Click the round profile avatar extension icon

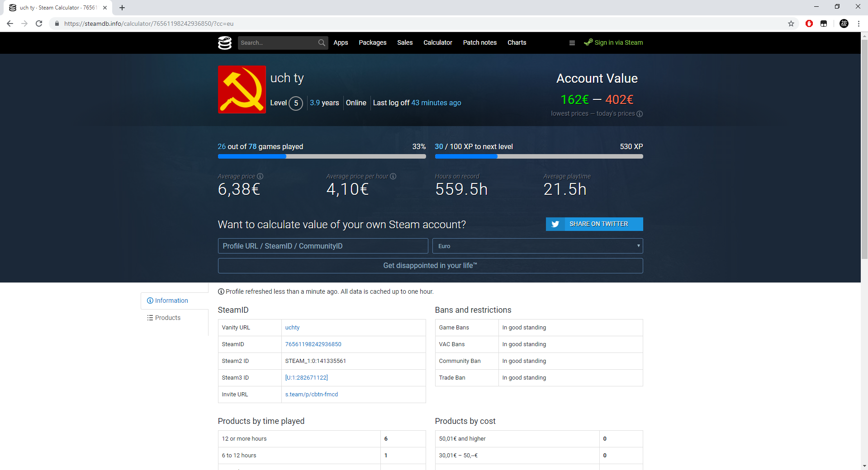(844, 23)
